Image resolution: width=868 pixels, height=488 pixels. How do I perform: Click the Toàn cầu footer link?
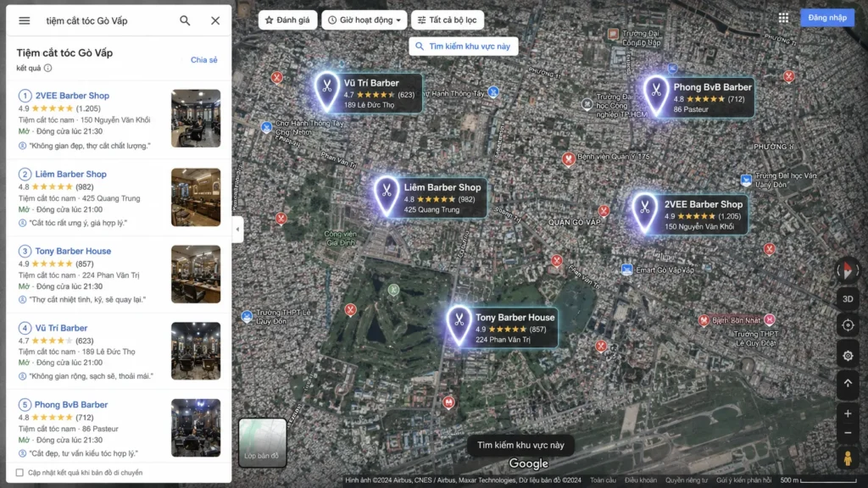coord(603,480)
